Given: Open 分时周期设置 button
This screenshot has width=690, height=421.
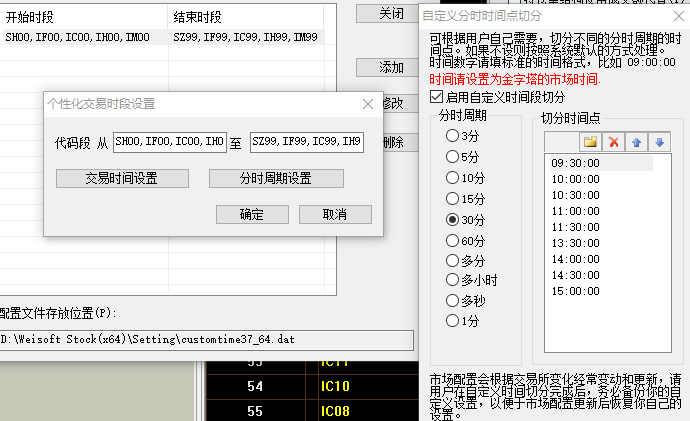Looking at the screenshot, I should [x=276, y=179].
